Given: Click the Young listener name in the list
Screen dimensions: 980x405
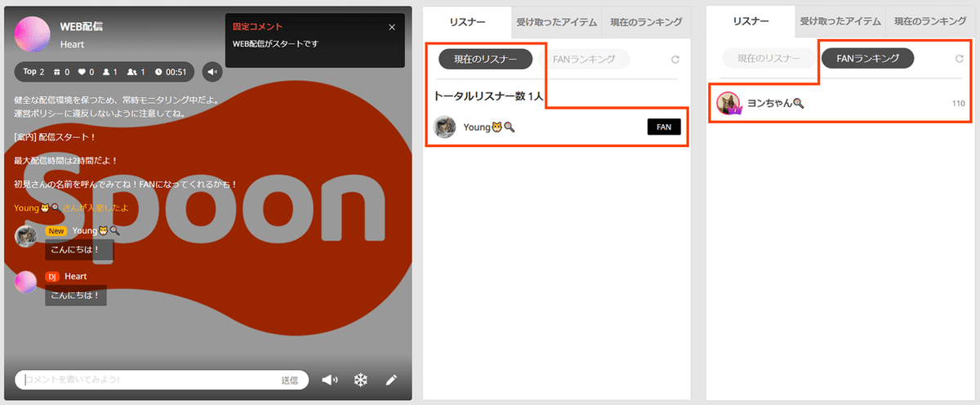Looking at the screenshot, I should [489, 127].
